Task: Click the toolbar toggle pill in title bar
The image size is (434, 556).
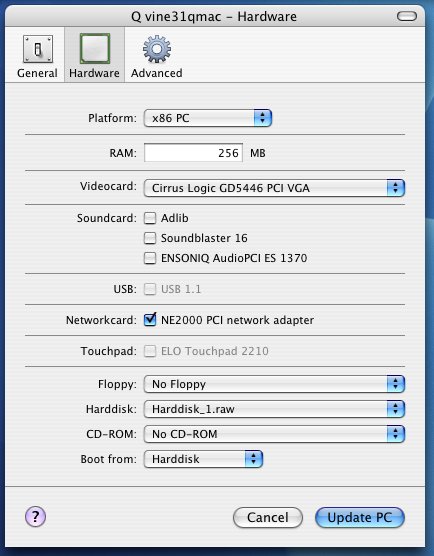Action: [406, 16]
